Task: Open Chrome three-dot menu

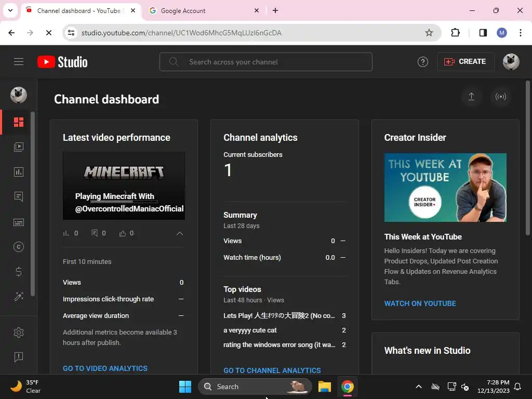Action: (x=520, y=33)
